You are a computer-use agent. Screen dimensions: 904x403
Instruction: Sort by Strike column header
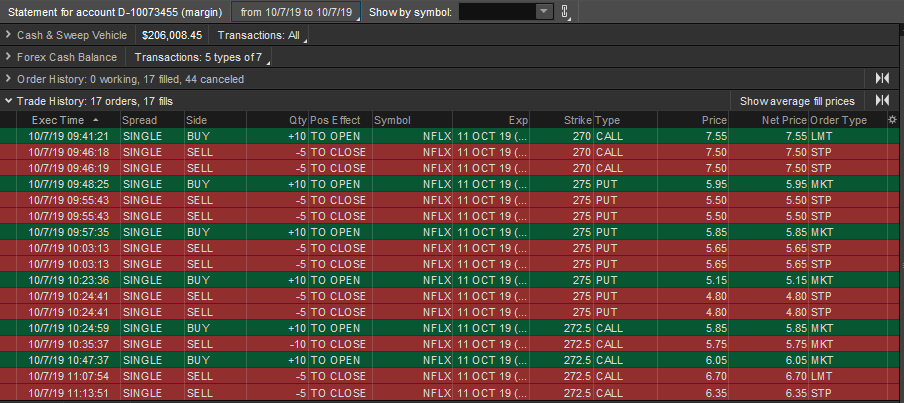[x=562, y=120]
